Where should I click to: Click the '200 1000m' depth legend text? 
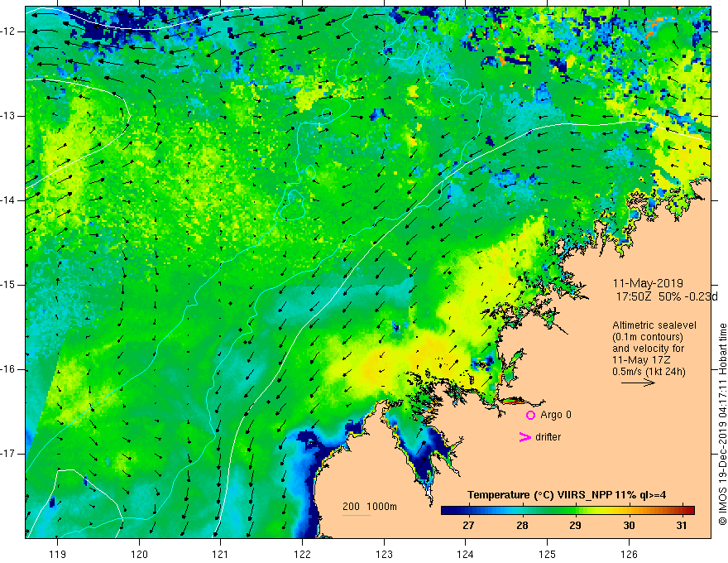[x=370, y=507]
